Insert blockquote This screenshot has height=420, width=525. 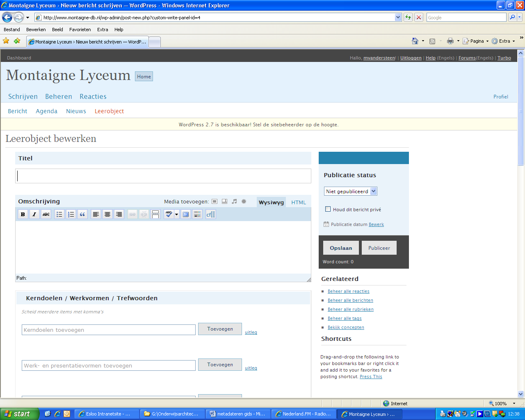pyautogui.click(x=82, y=214)
